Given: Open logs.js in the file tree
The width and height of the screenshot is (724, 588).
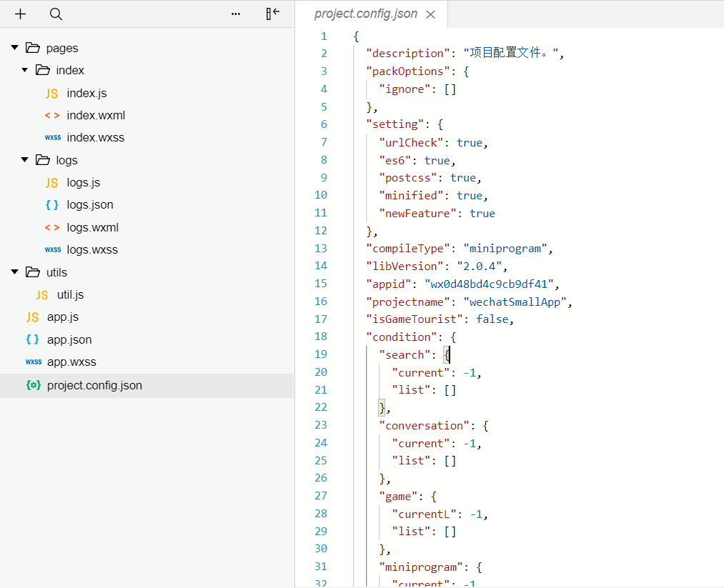Looking at the screenshot, I should (x=83, y=183).
